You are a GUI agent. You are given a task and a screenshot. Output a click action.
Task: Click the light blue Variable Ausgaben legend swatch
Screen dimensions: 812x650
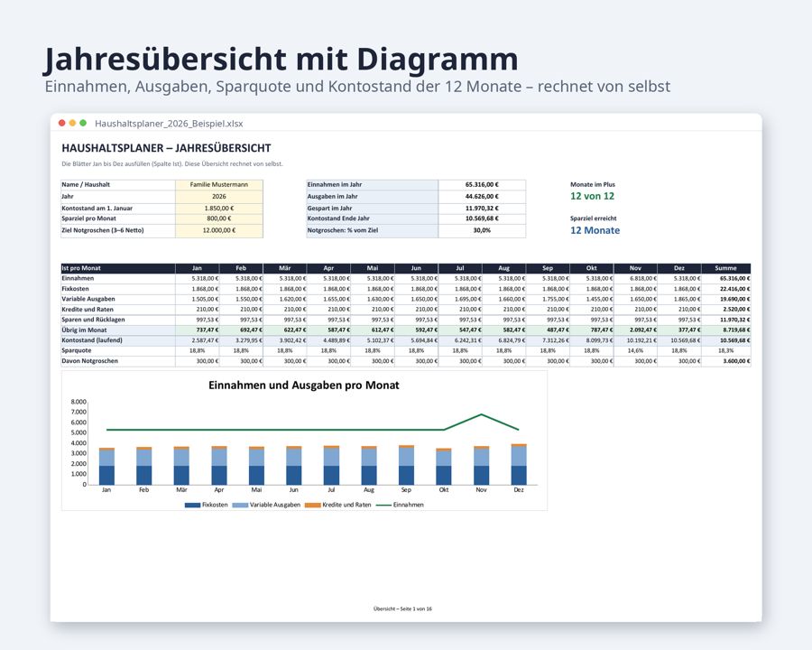click(x=240, y=505)
